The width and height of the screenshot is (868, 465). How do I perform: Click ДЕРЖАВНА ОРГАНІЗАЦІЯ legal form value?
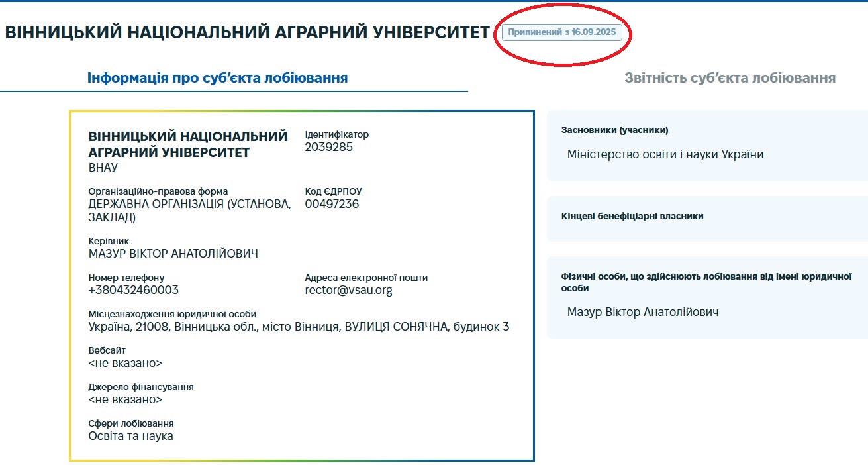click(x=189, y=204)
